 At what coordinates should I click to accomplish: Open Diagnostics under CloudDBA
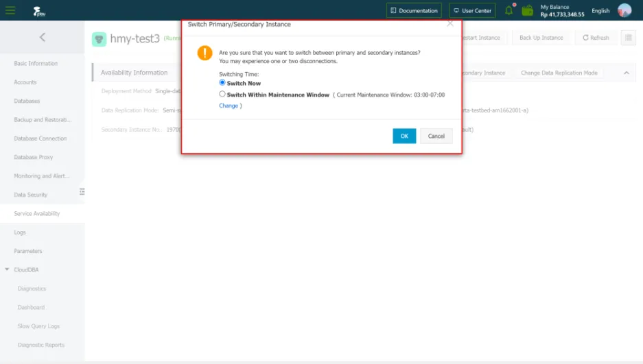click(x=32, y=289)
